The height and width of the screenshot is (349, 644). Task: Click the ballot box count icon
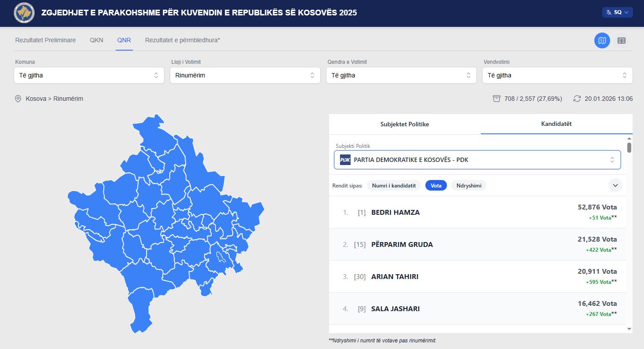(497, 99)
